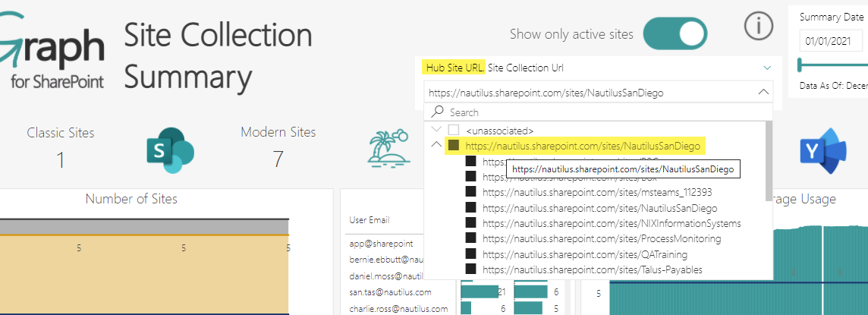Image resolution: width=868 pixels, height=315 pixels.
Task: Click the Search box in slicer
Action: coord(599,112)
